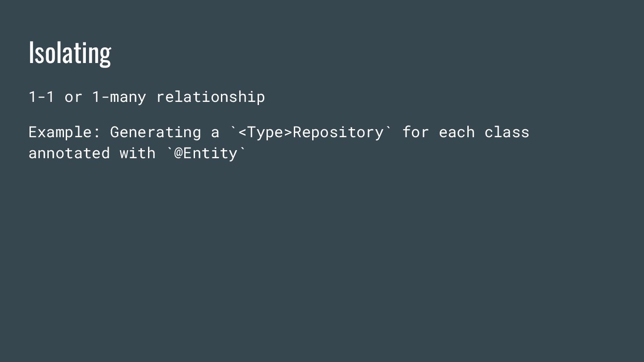Click the word 'class' ending the second line
The width and height of the screenshot is (644, 362).
[507, 132]
